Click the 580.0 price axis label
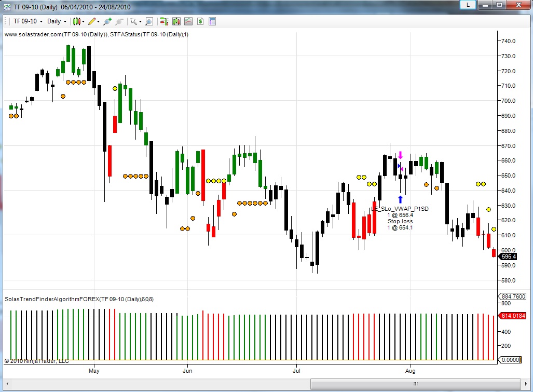The height and width of the screenshot is (392, 533). pyautogui.click(x=508, y=280)
